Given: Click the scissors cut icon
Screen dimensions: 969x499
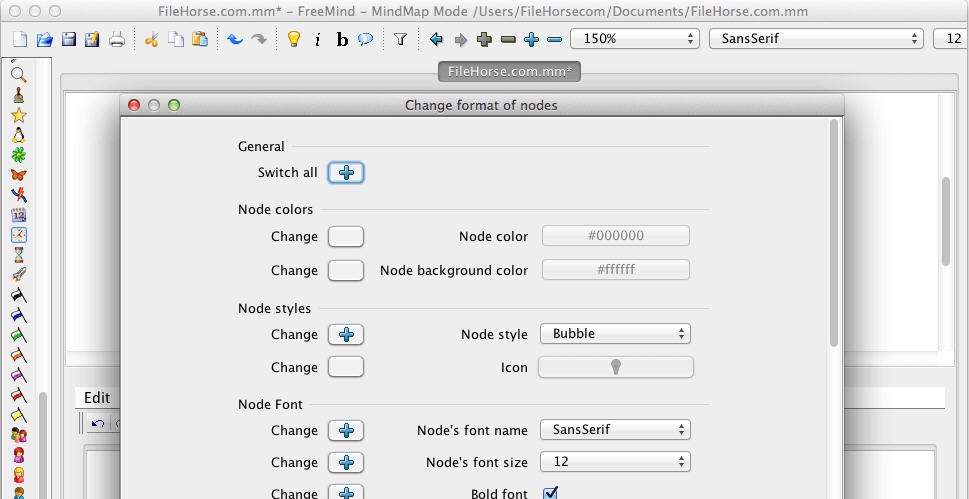Looking at the screenshot, I should point(152,40).
